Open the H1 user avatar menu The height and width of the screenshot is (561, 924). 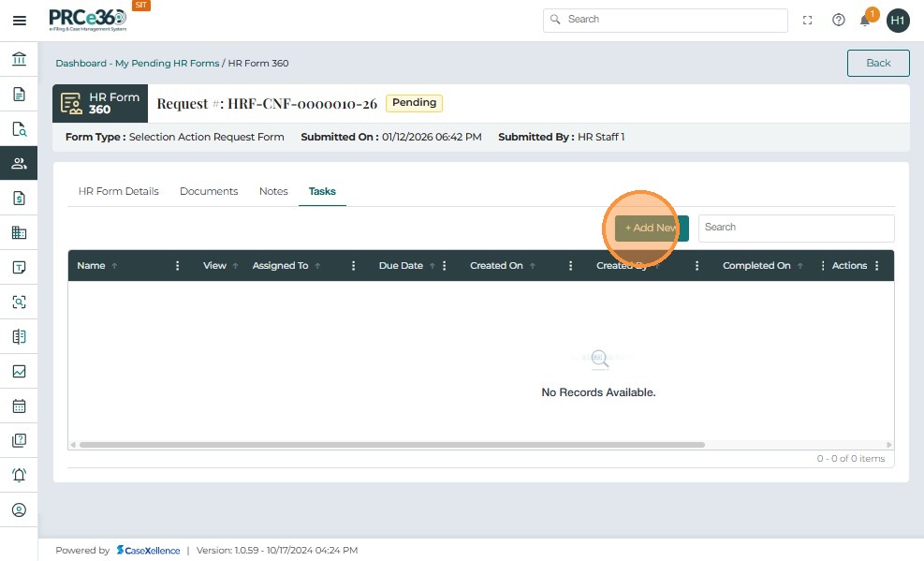[x=898, y=21]
